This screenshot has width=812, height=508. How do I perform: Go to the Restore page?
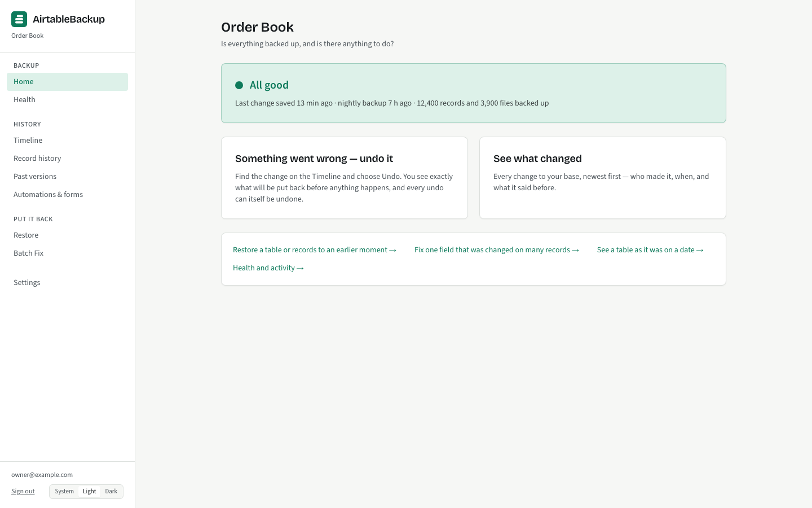pos(67,235)
